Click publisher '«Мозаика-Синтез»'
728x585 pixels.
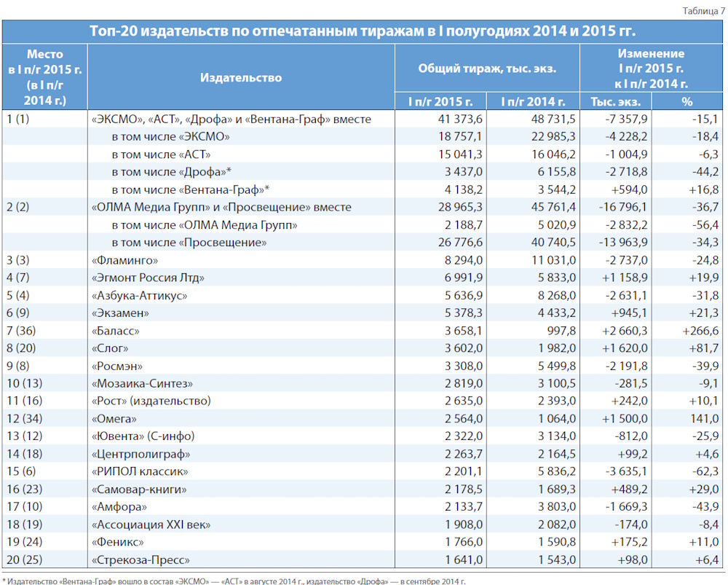tap(142, 384)
